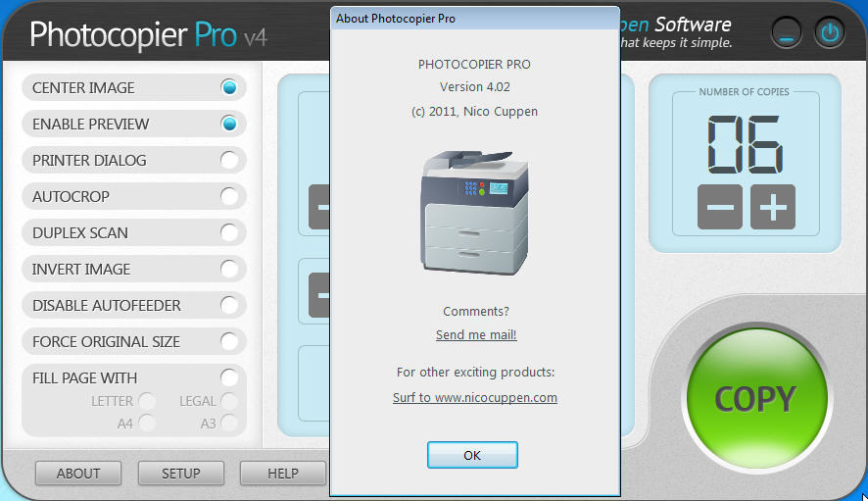Toggle Invert Image on
This screenshot has height=501, width=868.
(x=229, y=269)
